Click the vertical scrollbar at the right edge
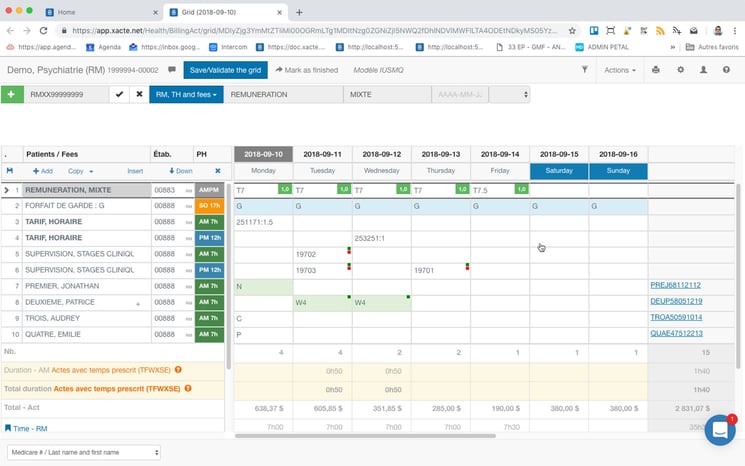Screen dimensions: 745x466 [x=738, y=276]
